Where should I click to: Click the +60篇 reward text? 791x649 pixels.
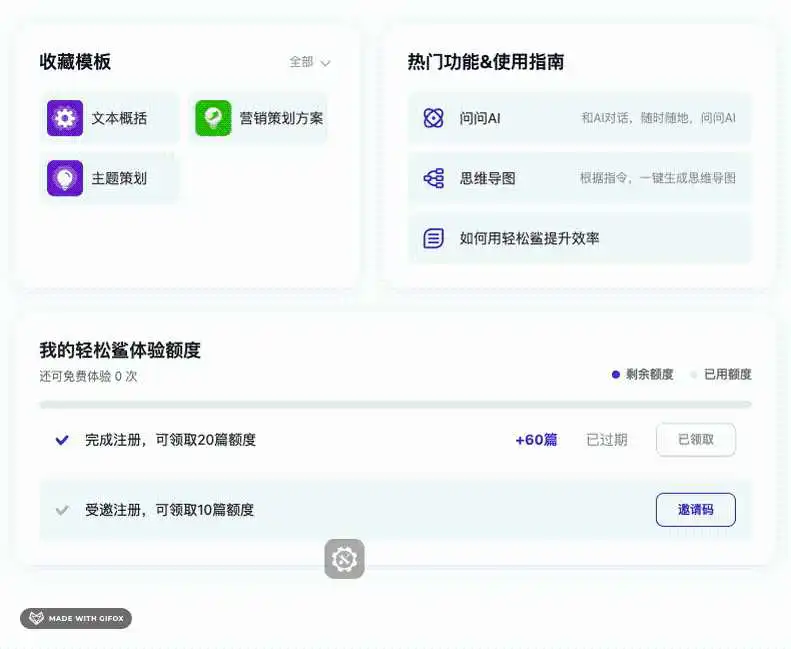click(536, 440)
